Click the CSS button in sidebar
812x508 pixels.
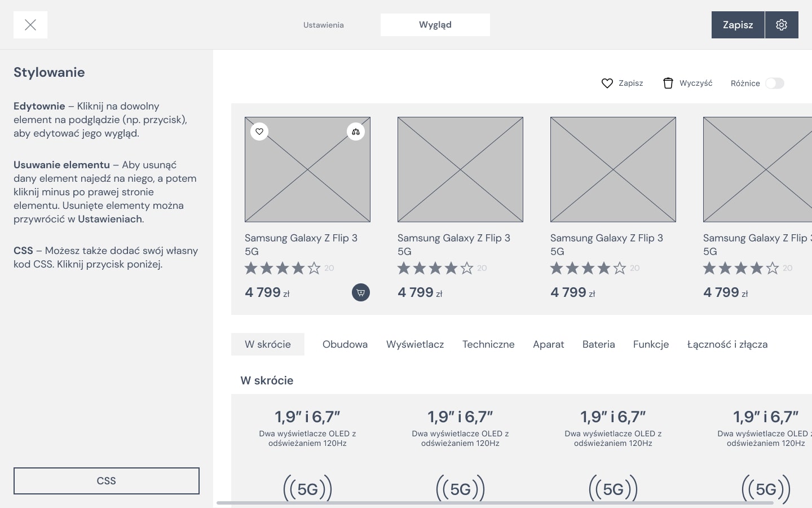pyautogui.click(x=107, y=481)
